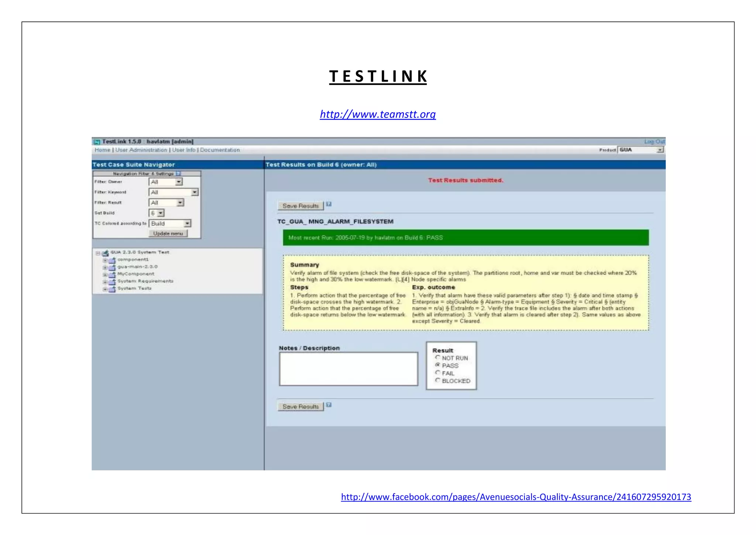The width and height of the screenshot is (756, 535).
Task: Click into the Notes / Description text box
Action: (348, 369)
